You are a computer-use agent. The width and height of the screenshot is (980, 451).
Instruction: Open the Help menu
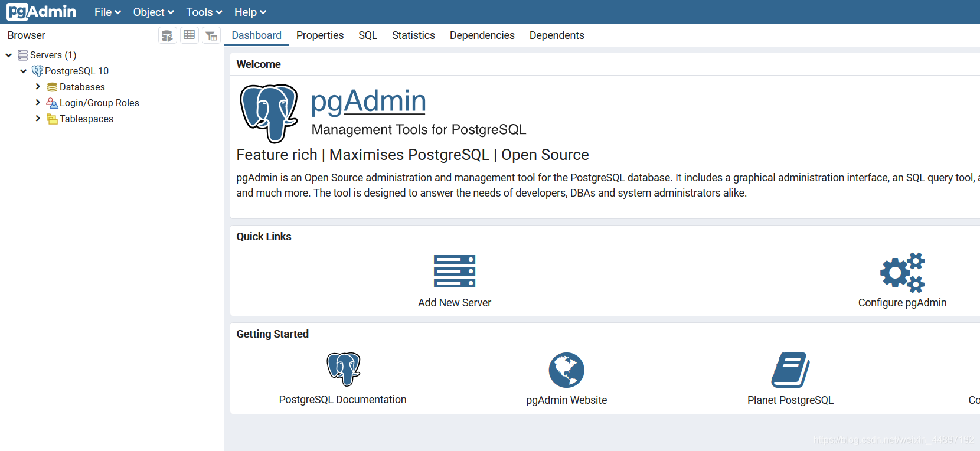[250, 12]
